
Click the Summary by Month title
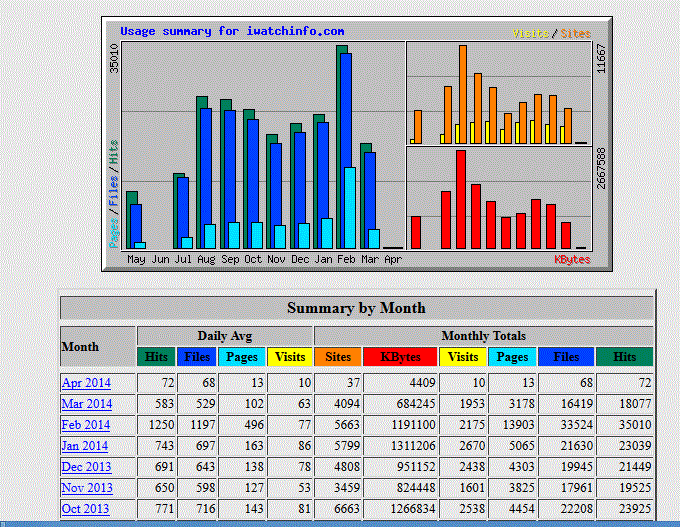point(356,308)
